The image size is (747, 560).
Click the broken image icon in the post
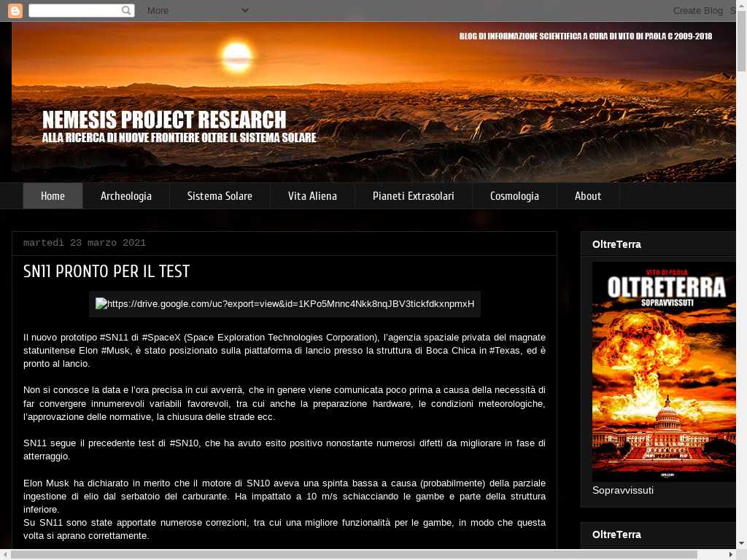[x=101, y=304]
